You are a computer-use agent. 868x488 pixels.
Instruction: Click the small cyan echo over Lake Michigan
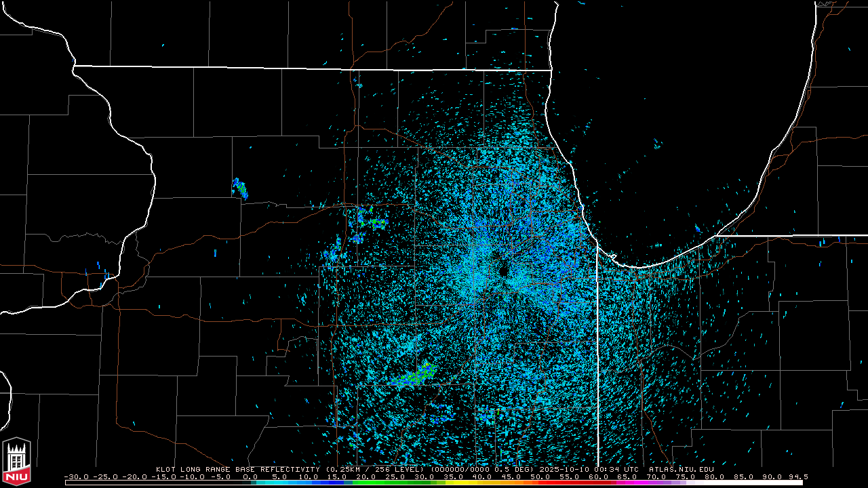(656, 144)
